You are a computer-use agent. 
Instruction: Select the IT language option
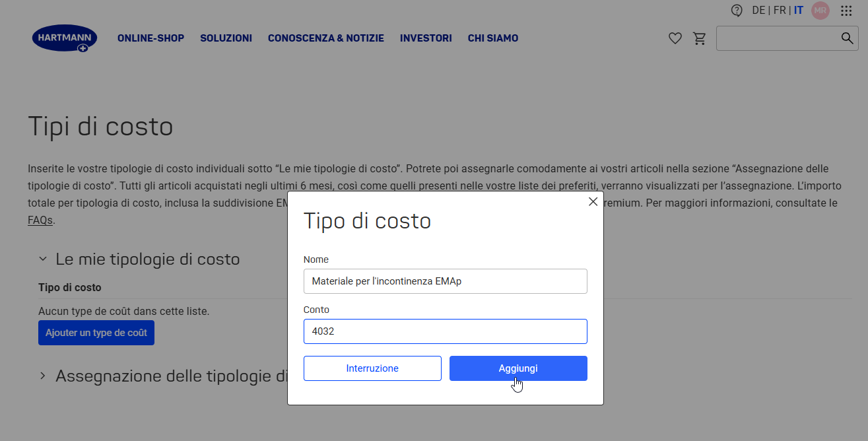[x=799, y=11]
